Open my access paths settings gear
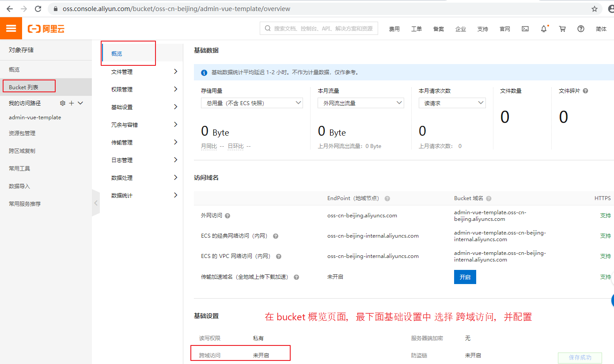This screenshot has height=364, width=614. pos(63,103)
